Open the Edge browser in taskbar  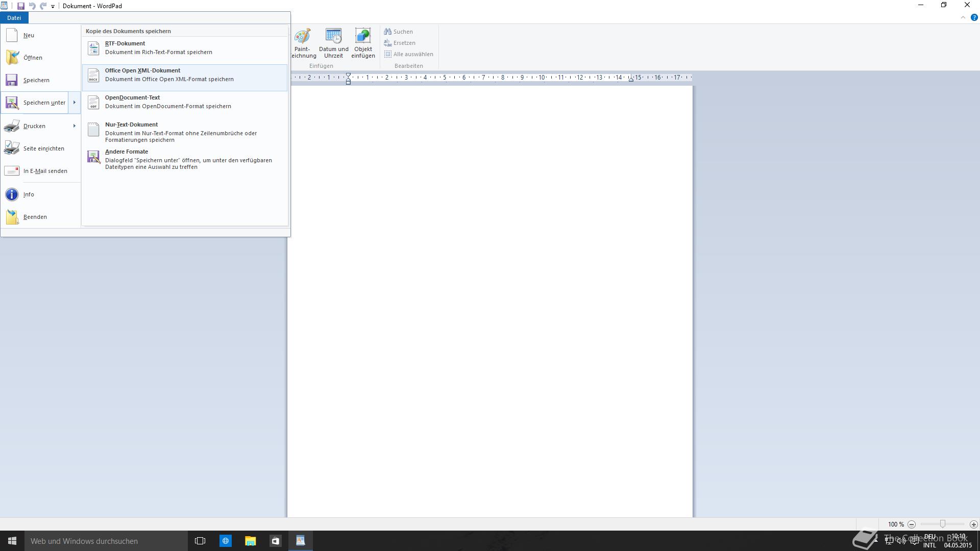coord(225,541)
